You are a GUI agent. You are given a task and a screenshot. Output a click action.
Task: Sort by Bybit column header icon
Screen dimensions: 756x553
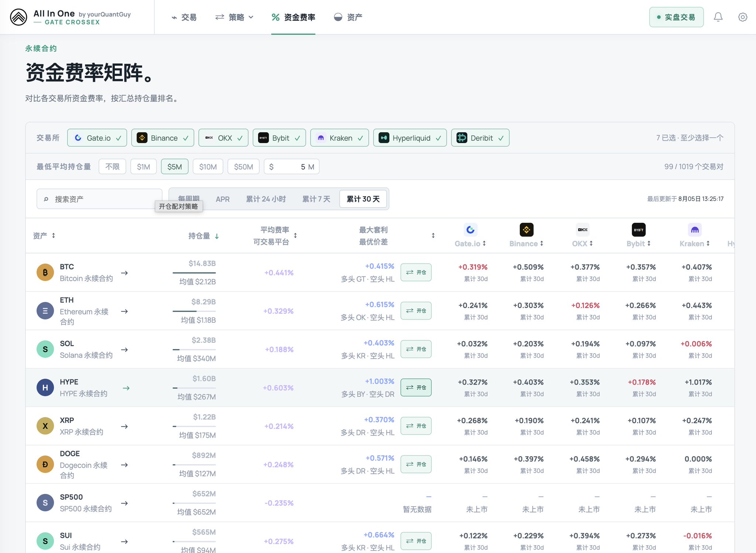pos(639,230)
